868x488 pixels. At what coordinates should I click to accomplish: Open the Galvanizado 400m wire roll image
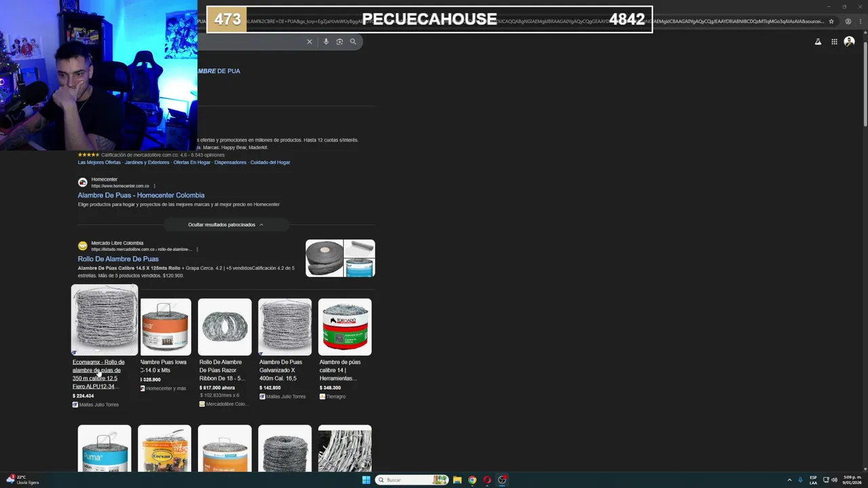pos(285,327)
